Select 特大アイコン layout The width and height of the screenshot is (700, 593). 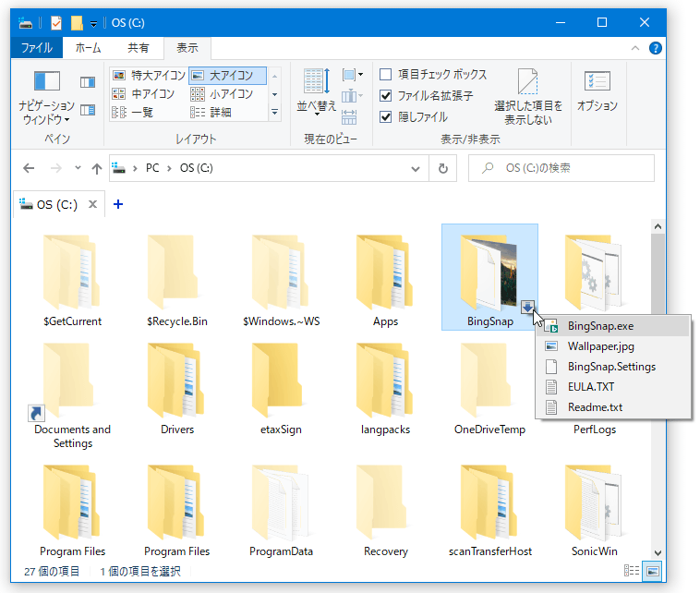pos(149,75)
